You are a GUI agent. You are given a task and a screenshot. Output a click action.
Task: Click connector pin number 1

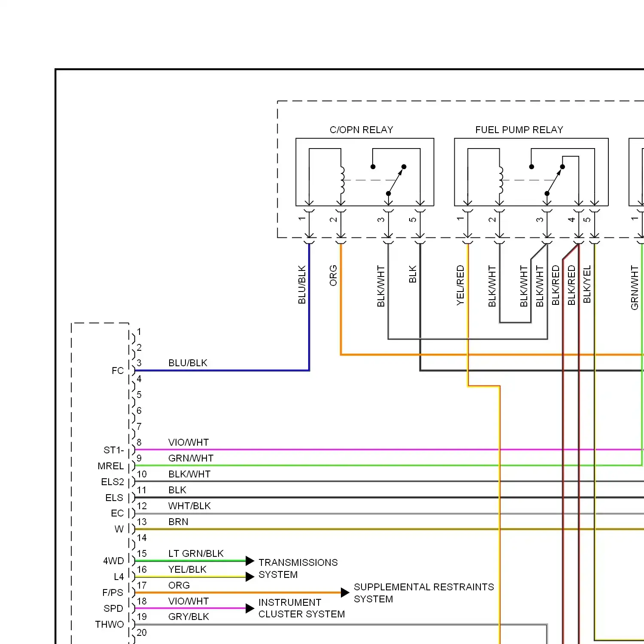[x=139, y=331]
